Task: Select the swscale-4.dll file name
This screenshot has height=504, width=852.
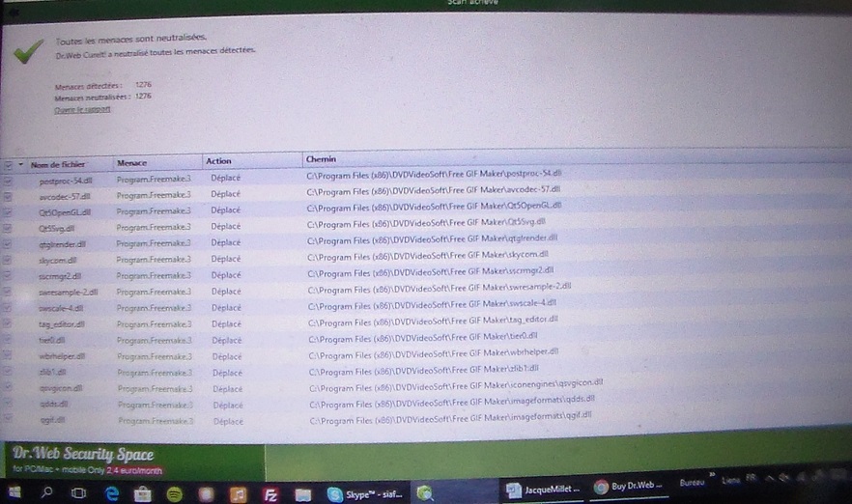Action: 61,308
